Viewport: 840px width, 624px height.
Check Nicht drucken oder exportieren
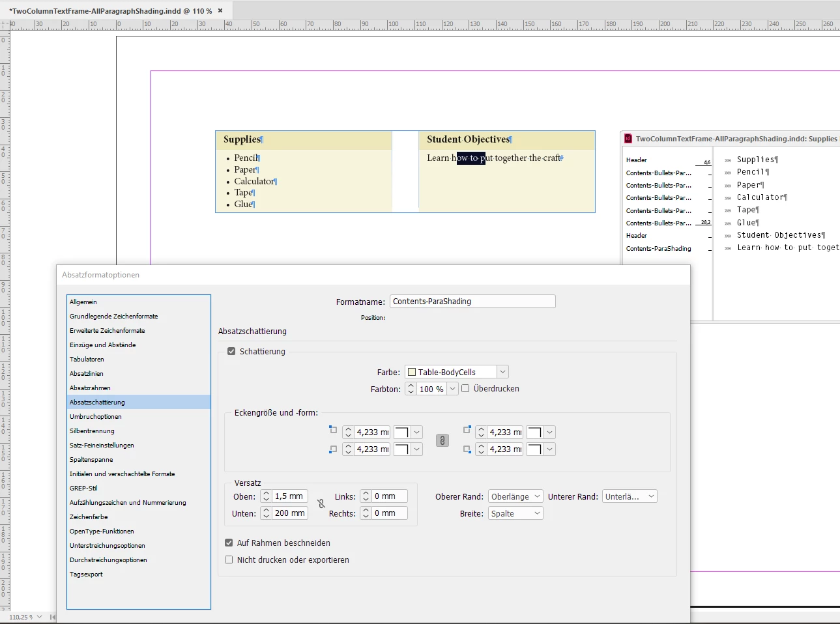click(229, 560)
